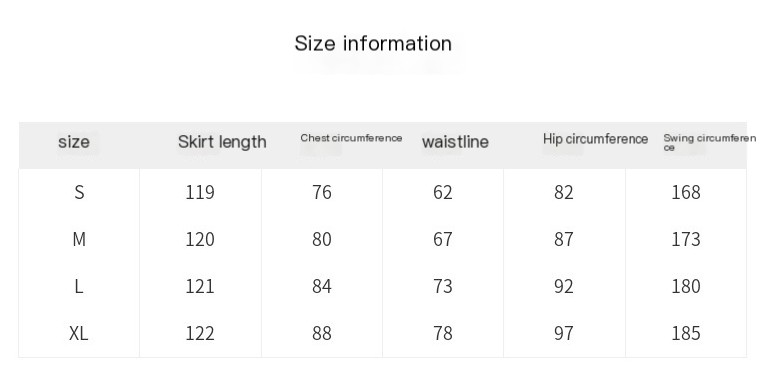
Task: Select the XL size row label
Action: pyautogui.click(x=79, y=333)
